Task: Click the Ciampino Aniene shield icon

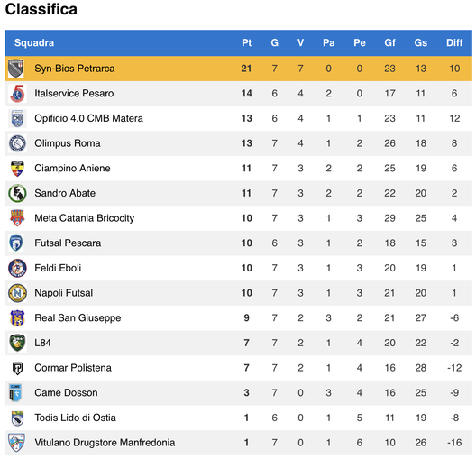Action: click(x=17, y=169)
